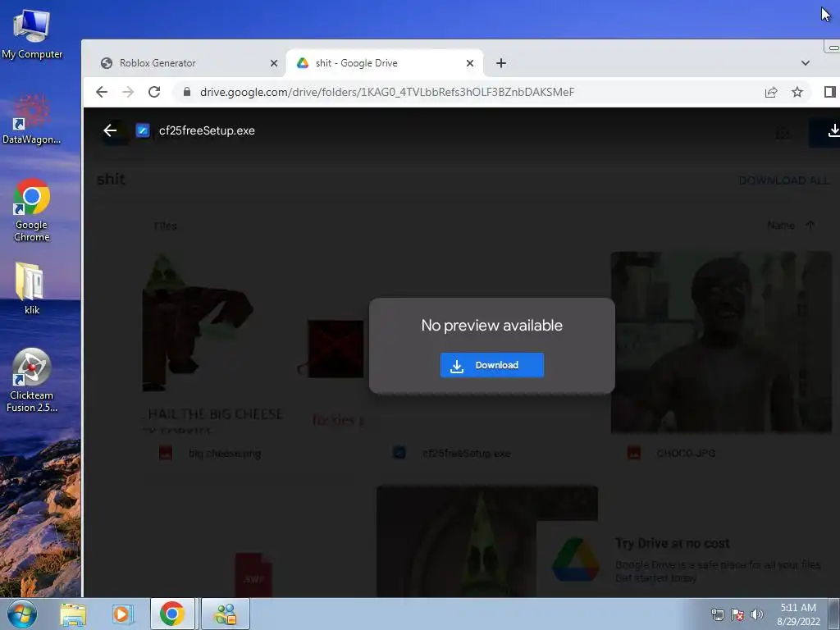Click the dimmed Name sort label
The height and width of the screenshot is (630, 840).
(x=781, y=226)
